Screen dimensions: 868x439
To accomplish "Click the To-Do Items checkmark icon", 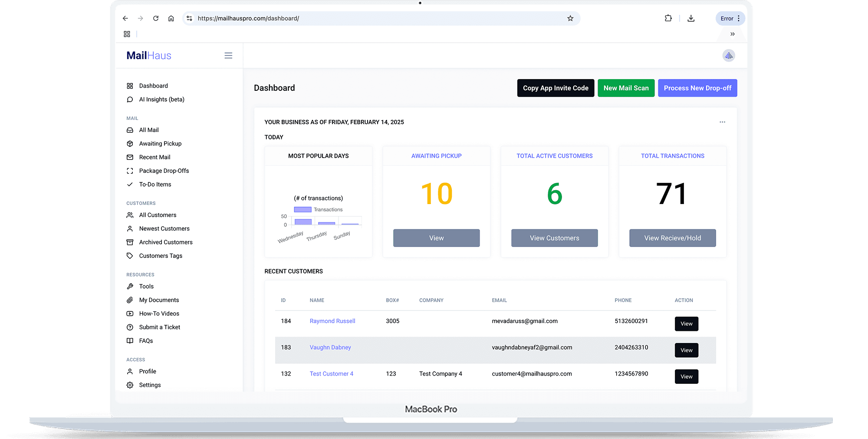I will [x=130, y=185].
